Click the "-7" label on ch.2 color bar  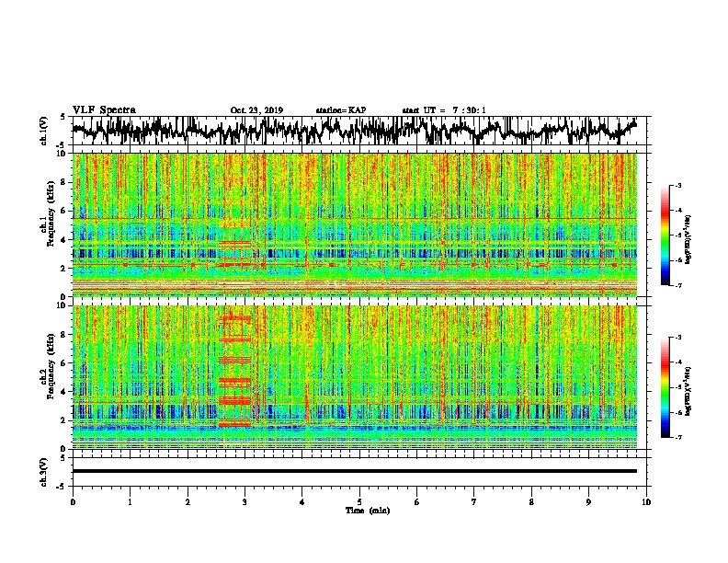click(677, 438)
